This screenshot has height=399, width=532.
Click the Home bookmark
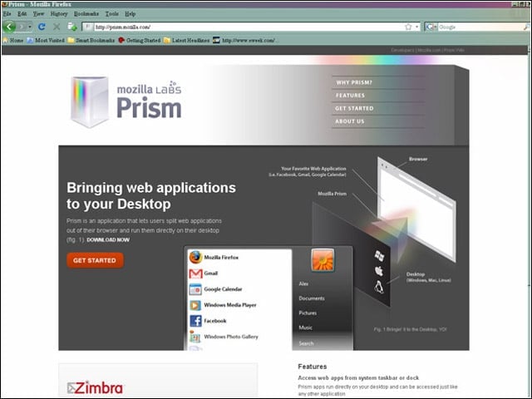[x=13, y=41]
